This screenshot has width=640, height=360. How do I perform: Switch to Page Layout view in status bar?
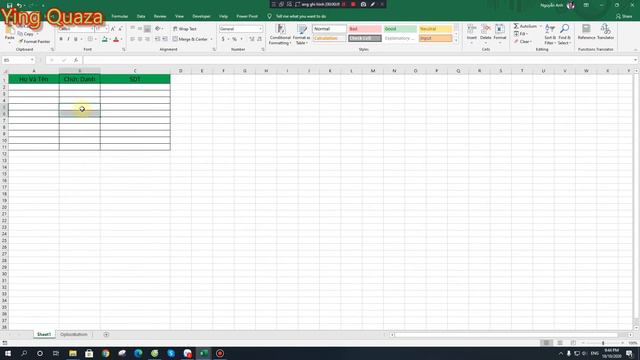pos(560,343)
